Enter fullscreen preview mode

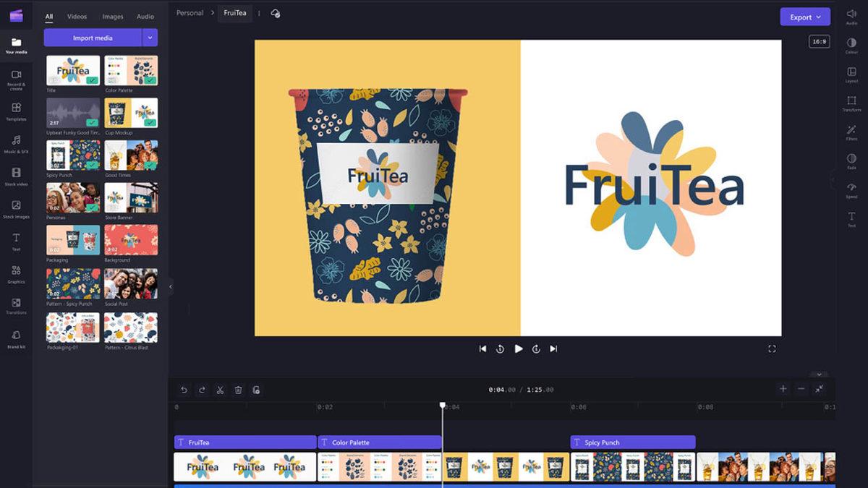772,348
